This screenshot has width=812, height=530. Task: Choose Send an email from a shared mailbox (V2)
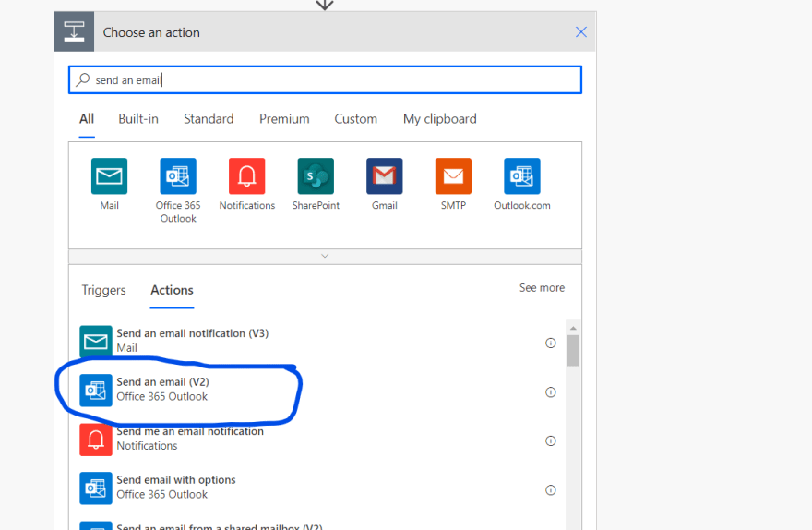[x=316, y=525]
